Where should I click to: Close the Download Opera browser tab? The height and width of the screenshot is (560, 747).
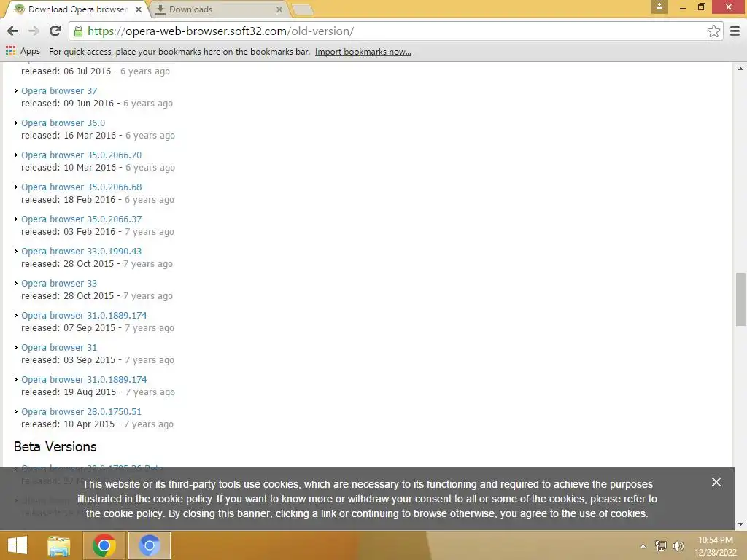click(x=139, y=9)
